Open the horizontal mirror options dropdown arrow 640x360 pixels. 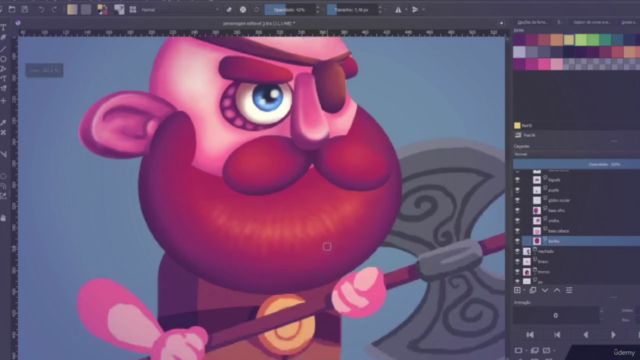tap(406, 9)
